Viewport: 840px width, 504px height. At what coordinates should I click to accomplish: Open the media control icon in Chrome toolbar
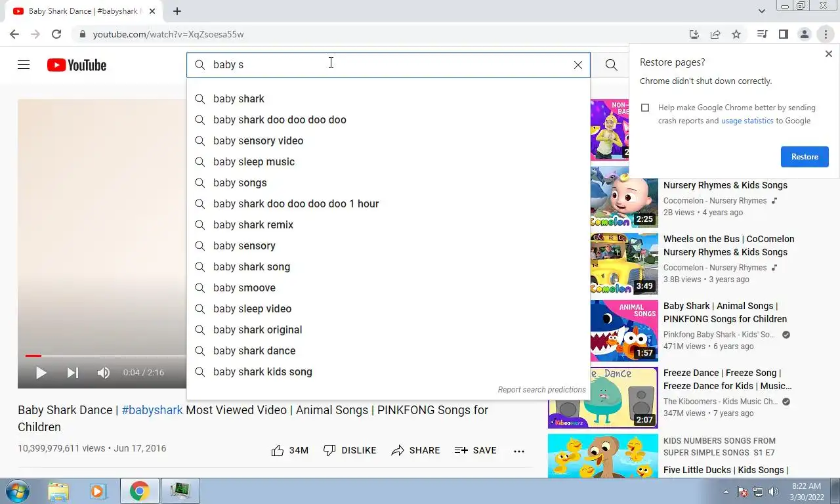(762, 34)
